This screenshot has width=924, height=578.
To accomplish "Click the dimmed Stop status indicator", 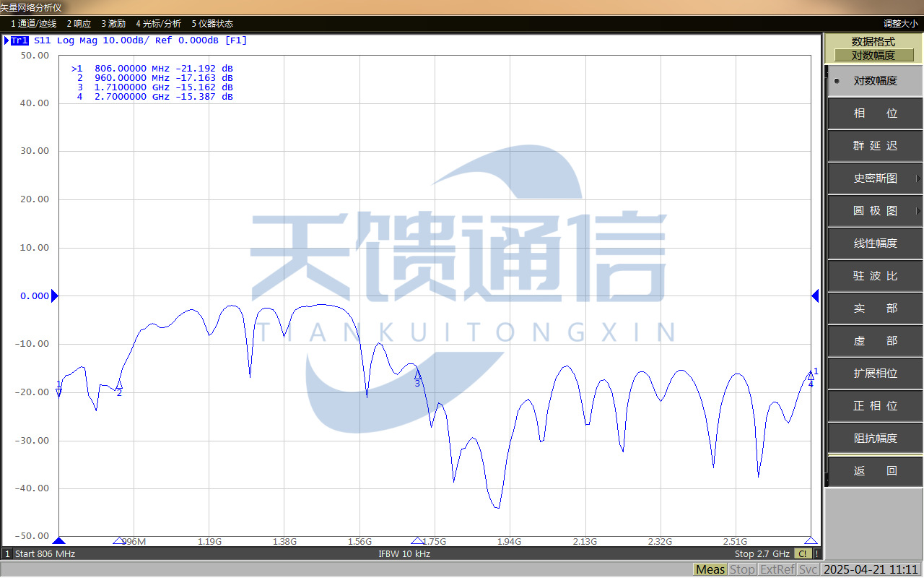I will point(742,569).
